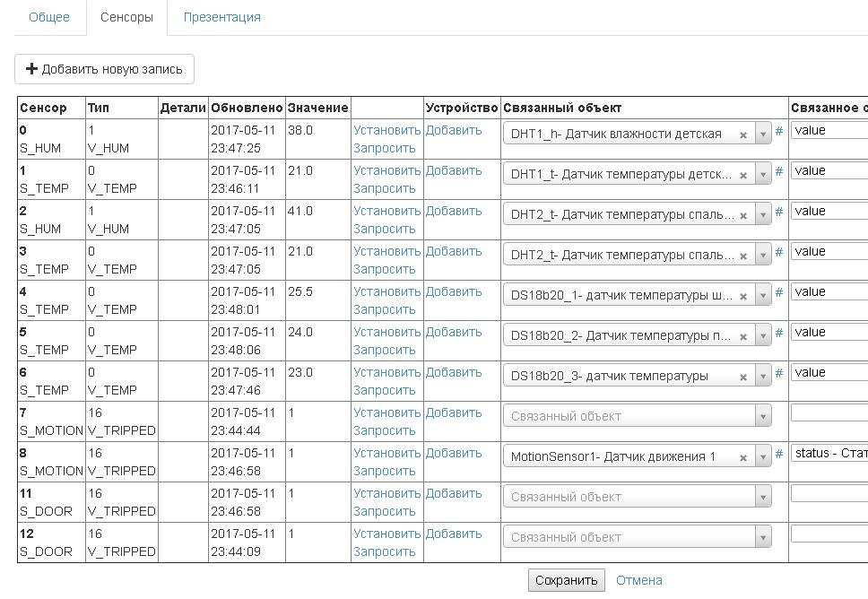Image resolution: width=868 pixels, height=599 pixels.
Task: Clear DS18b20_3 linked object selection
Action: [743, 377]
